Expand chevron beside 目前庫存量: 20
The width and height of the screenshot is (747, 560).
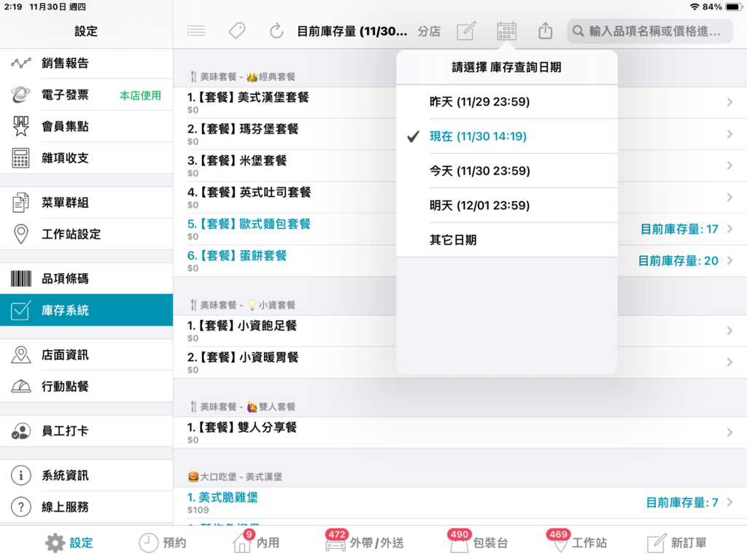pos(729,260)
